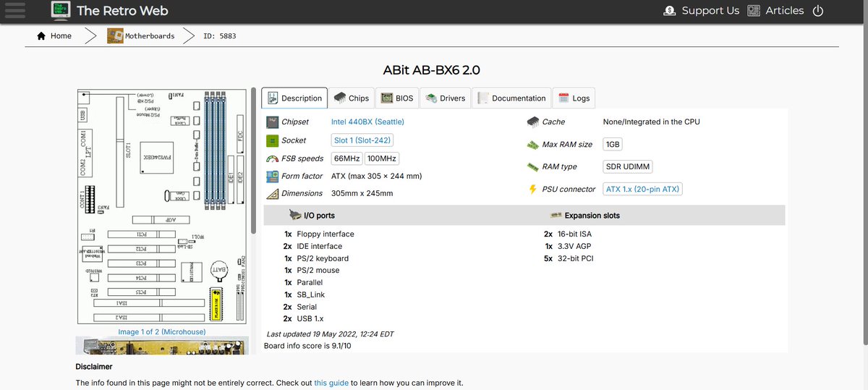Screen dimensions: 868x390
Task: Go to Motherboards breadcrumb
Action: (150, 35)
